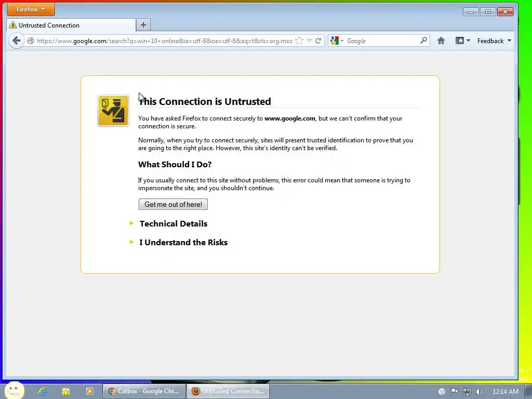Click Get me out of here! button
The image size is (532, 399).
(173, 204)
